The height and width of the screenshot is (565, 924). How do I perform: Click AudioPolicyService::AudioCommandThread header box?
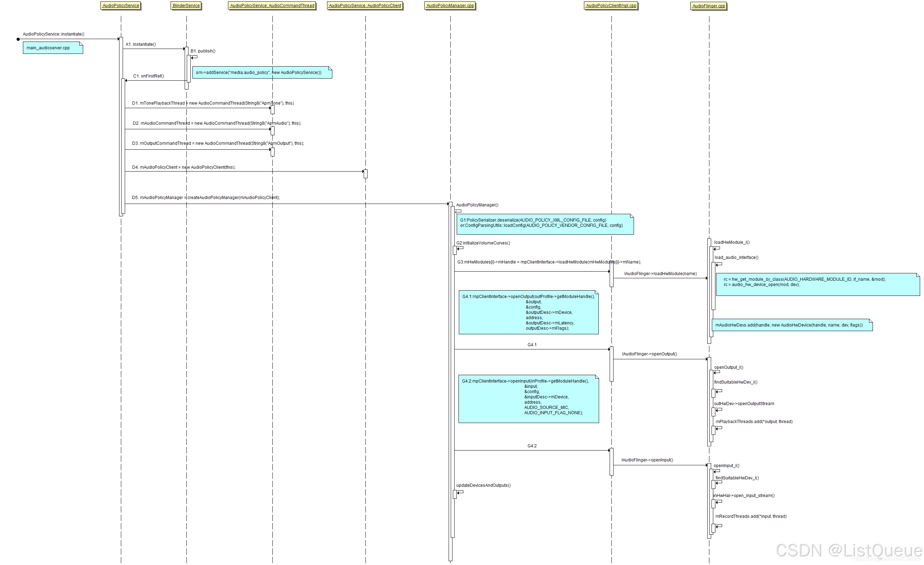click(x=272, y=6)
